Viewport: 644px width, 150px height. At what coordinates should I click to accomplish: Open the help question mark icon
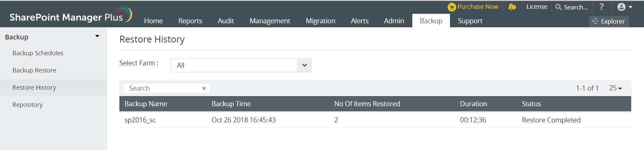tap(602, 7)
